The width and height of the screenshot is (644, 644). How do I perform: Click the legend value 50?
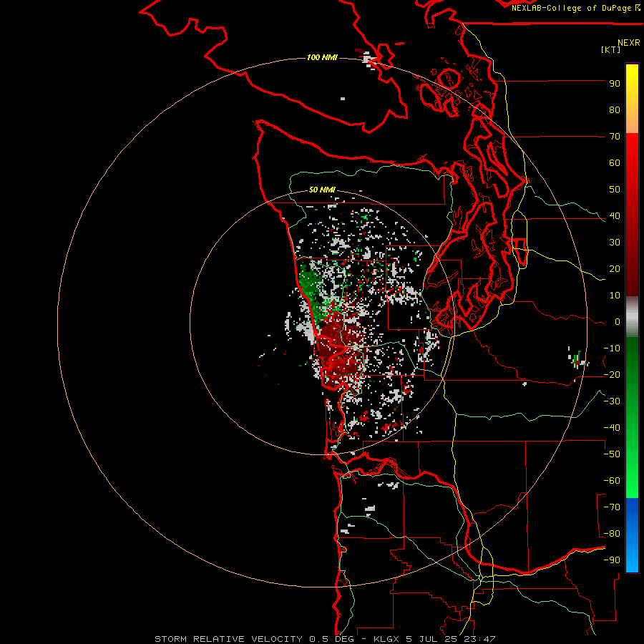click(615, 190)
